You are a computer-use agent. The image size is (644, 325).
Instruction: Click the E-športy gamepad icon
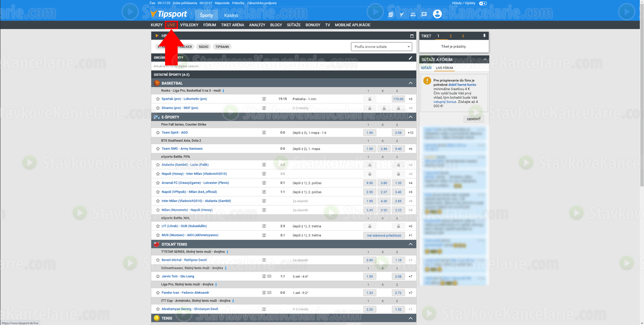click(157, 117)
